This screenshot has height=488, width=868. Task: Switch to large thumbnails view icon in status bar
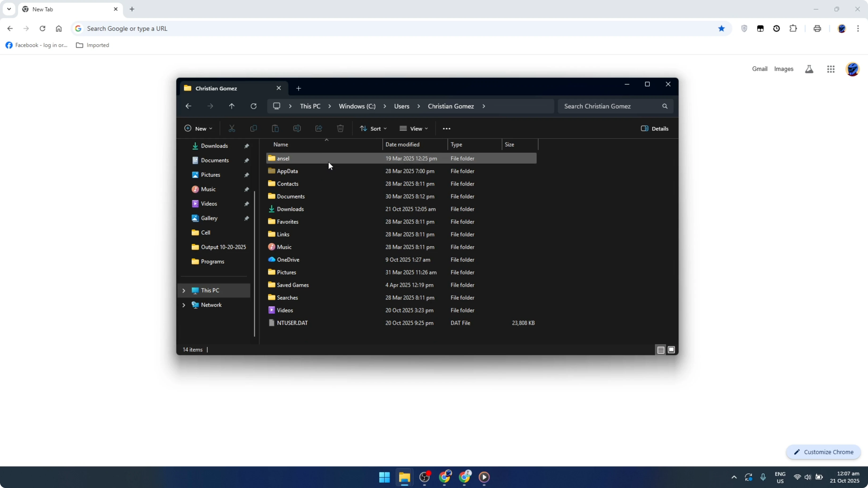coord(671,350)
